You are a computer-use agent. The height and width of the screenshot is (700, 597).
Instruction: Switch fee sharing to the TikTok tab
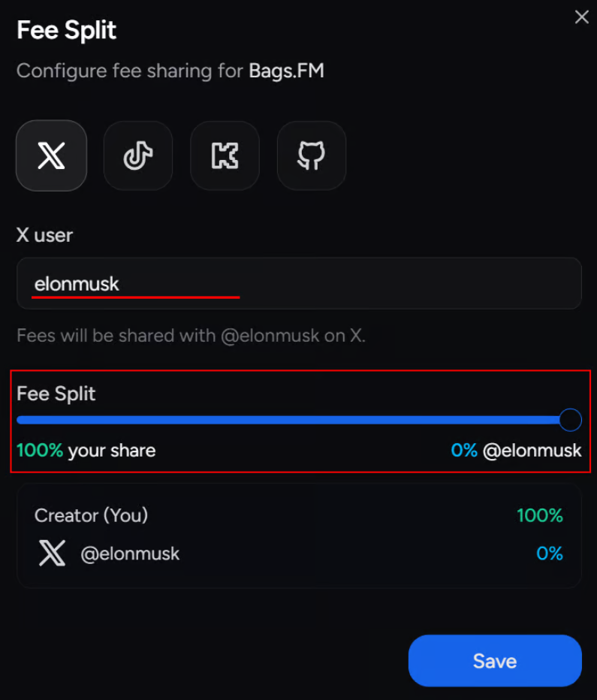pyautogui.click(x=137, y=155)
